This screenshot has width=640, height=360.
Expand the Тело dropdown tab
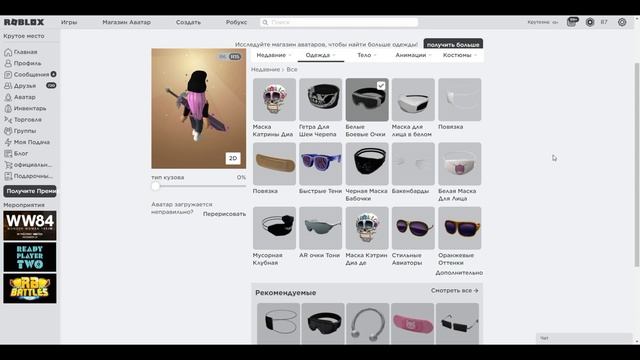coord(367,55)
